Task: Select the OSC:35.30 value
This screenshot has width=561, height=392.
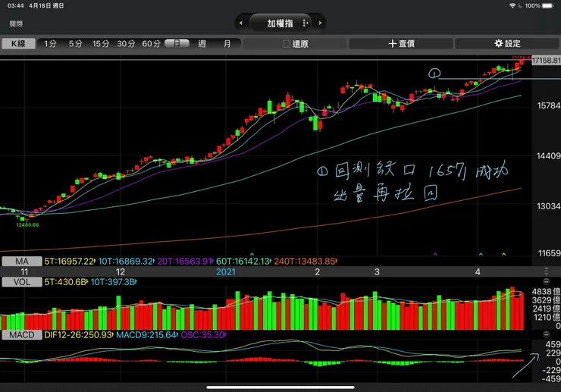Action: click(x=203, y=335)
